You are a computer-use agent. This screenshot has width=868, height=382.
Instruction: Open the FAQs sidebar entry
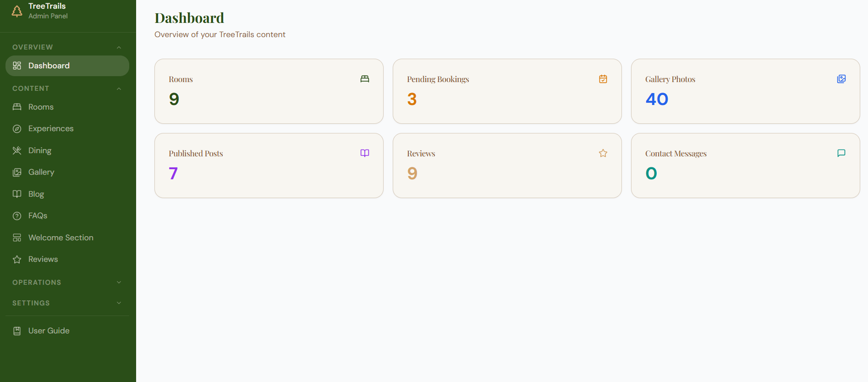[x=67, y=216]
